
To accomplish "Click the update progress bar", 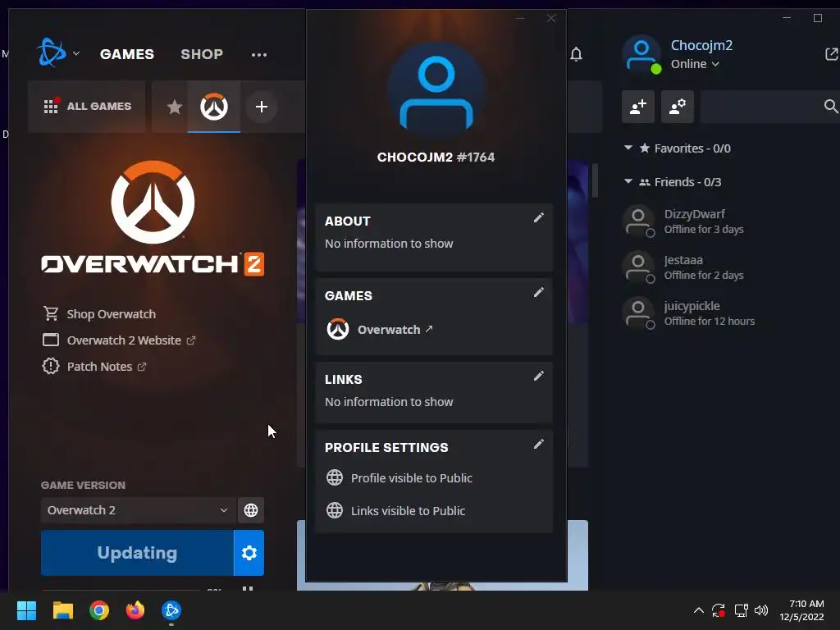I will (121, 589).
